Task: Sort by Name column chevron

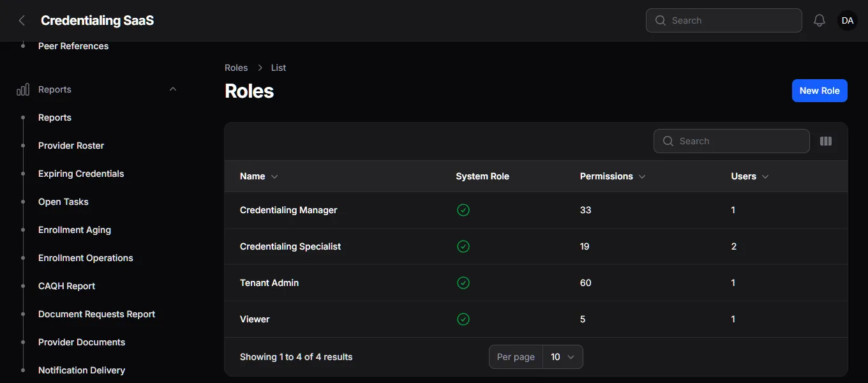Action: (274, 177)
